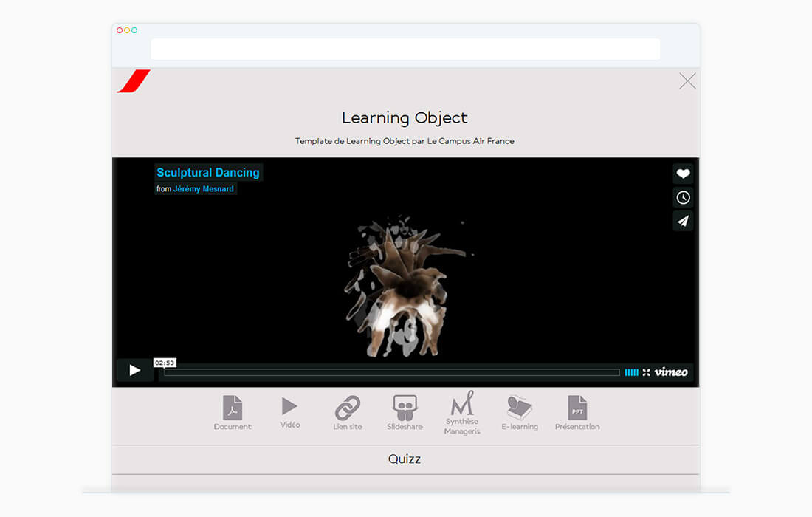The image size is (812, 517).
Task: Open the Slideshare icon
Action: tap(405, 408)
